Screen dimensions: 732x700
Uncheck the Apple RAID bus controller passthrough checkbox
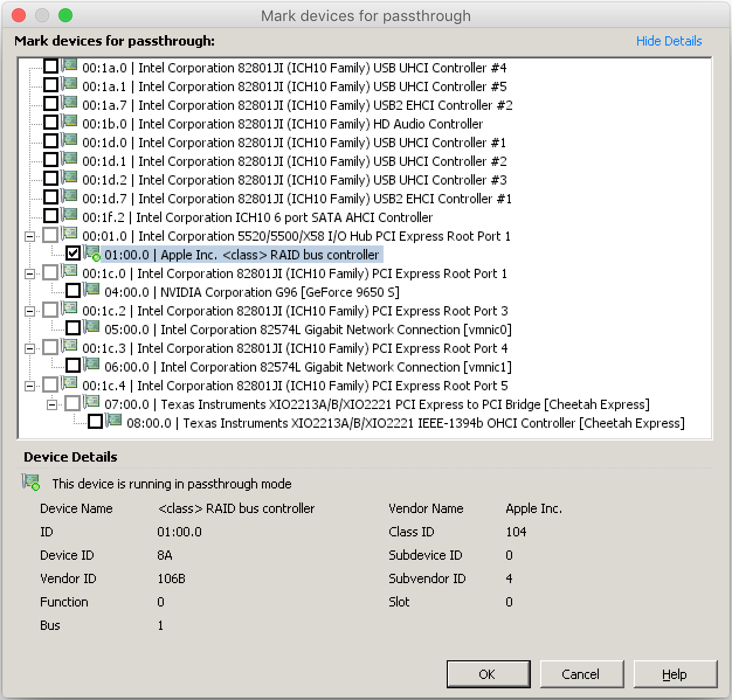point(72,252)
